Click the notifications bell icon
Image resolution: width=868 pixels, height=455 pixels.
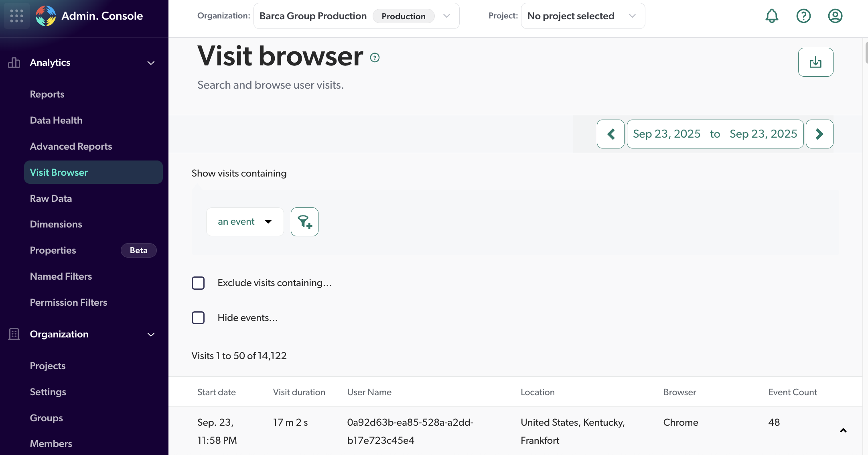point(772,16)
